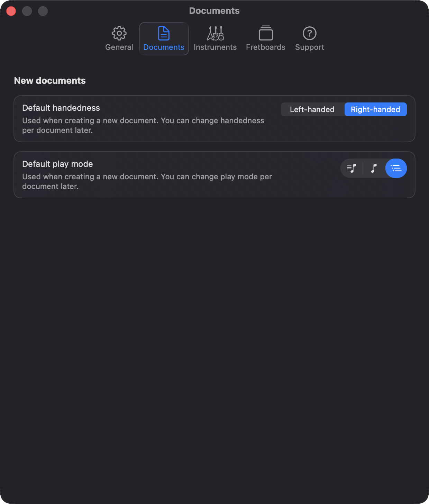The image size is (429, 504).
Task: Click the gear icon above General
Action: pyautogui.click(x=119, y=33)
